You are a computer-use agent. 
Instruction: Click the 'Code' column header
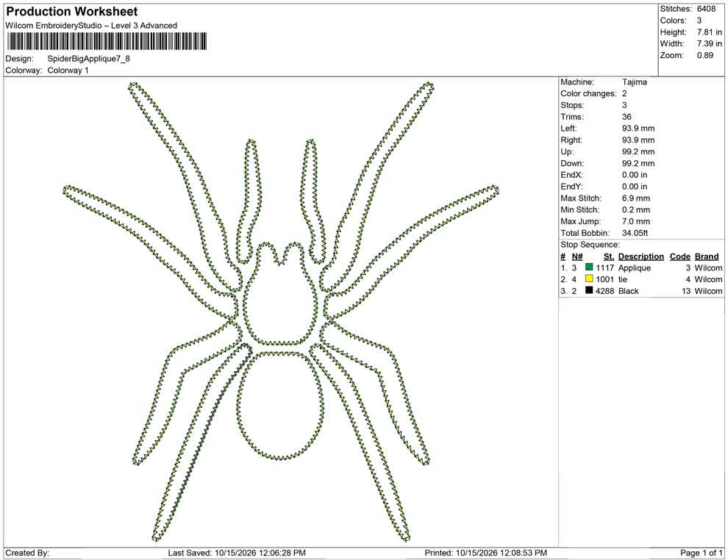point(680,256)
